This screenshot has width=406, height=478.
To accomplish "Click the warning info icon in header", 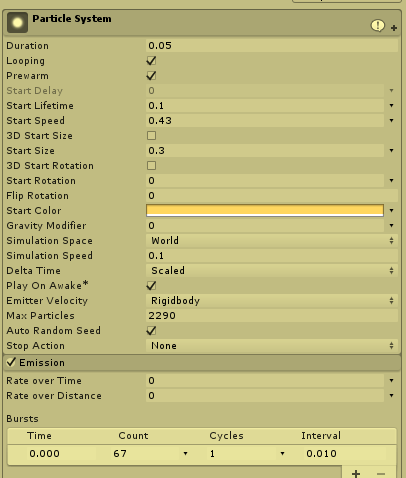I will point(378,26).
